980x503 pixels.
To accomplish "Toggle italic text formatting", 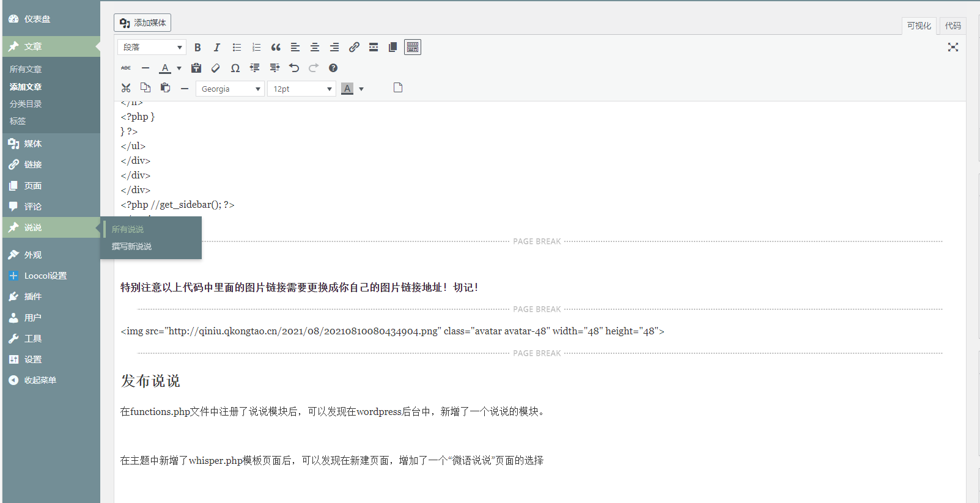I will point(216,48).
